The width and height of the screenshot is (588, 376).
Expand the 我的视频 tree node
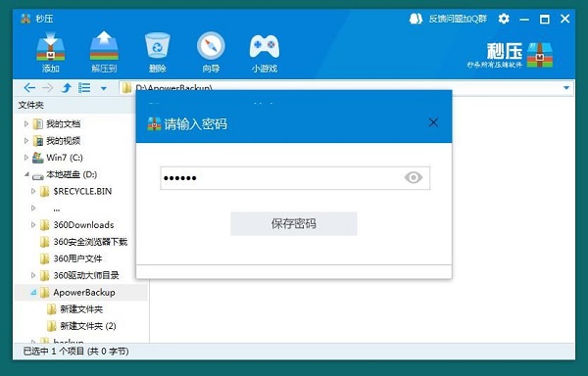click(26, 140)
